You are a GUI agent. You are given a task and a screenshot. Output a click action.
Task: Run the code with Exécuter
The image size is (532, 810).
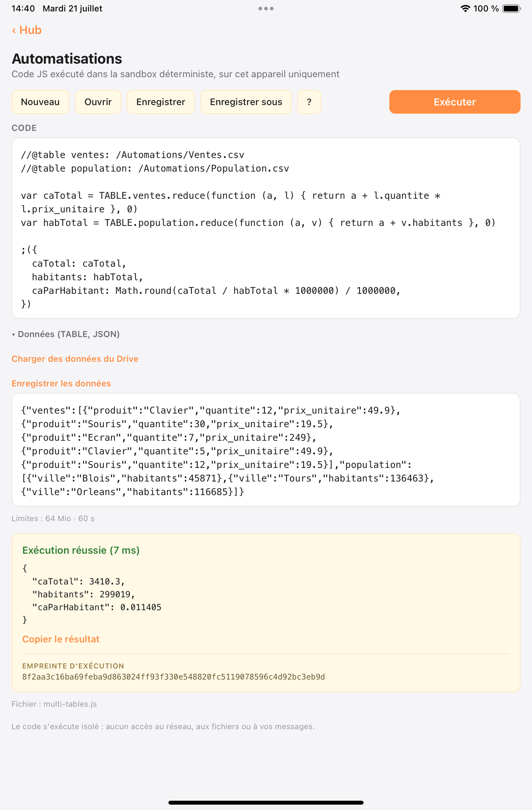[x=455, y=102]
